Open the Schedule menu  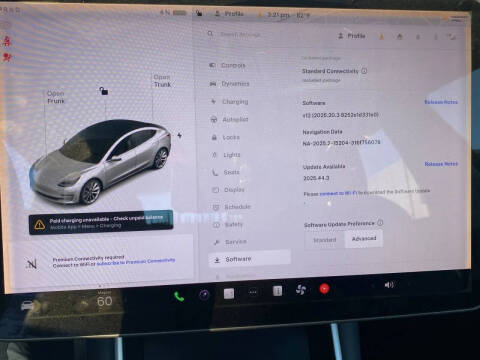pyautogui.click(x=232, y=207)
